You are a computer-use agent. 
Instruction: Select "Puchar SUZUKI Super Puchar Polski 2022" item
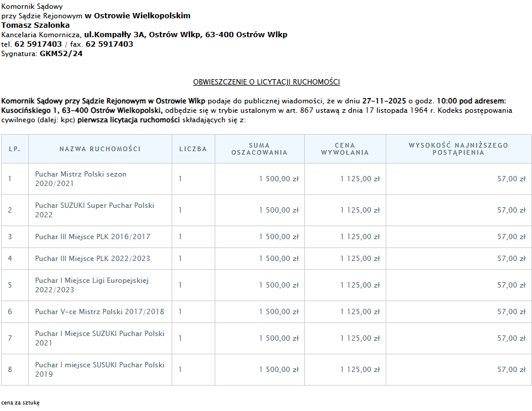click(94, 210)
